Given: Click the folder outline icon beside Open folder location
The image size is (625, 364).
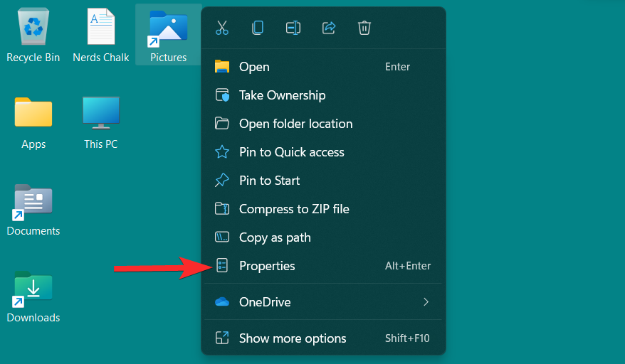Looking at the screenshot, I should [222, 124].
